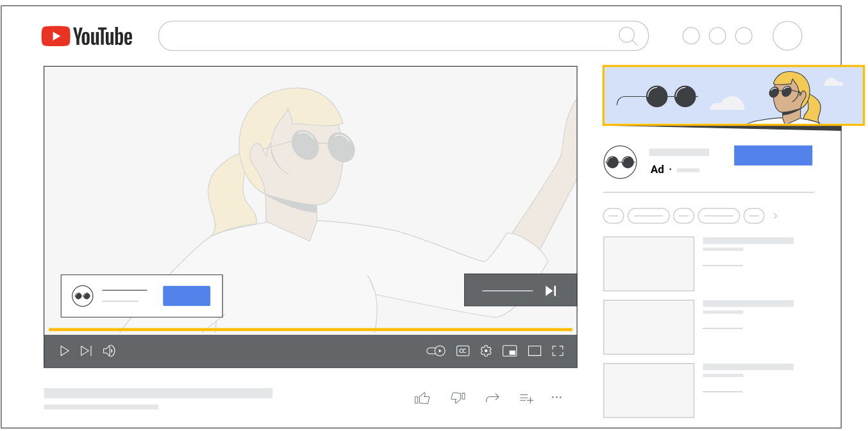868x431 pixels.
Task: Share the video using arrow icon
Action: click(x=492, y=398)
